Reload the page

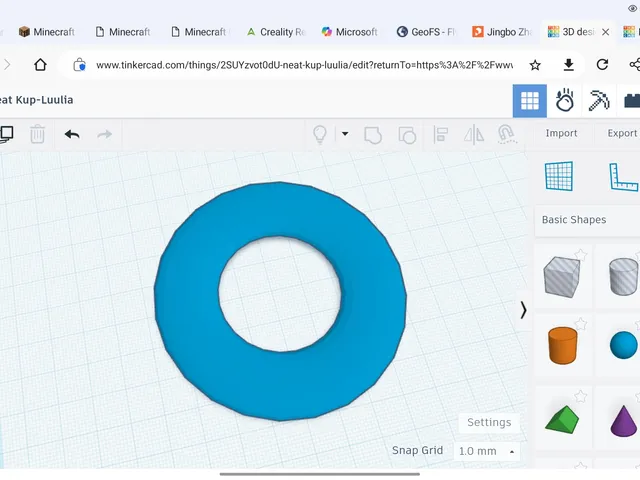point(602,64)
